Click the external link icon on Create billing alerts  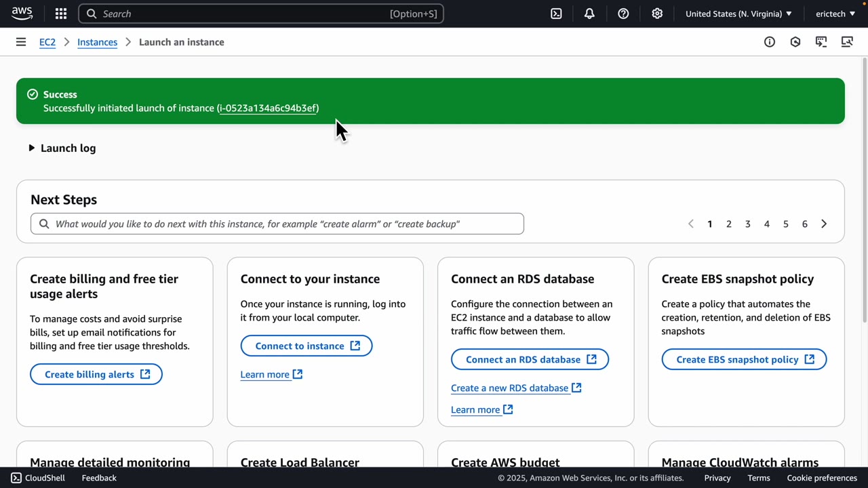[x=145, y=374]
